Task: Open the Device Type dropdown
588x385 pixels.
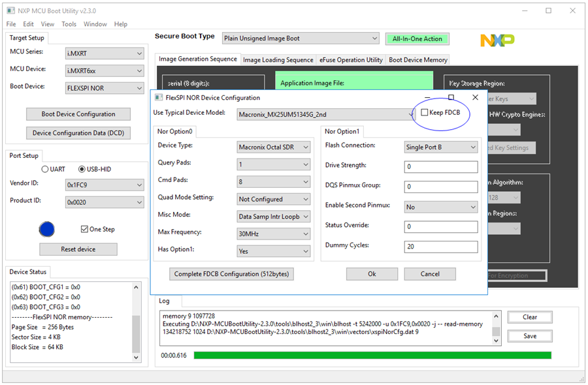Action: 273,147
